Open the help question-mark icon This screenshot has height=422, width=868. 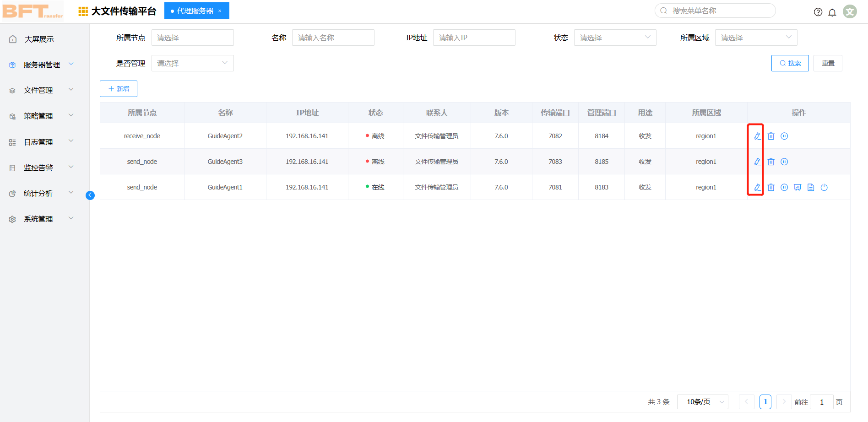[818, 12]
